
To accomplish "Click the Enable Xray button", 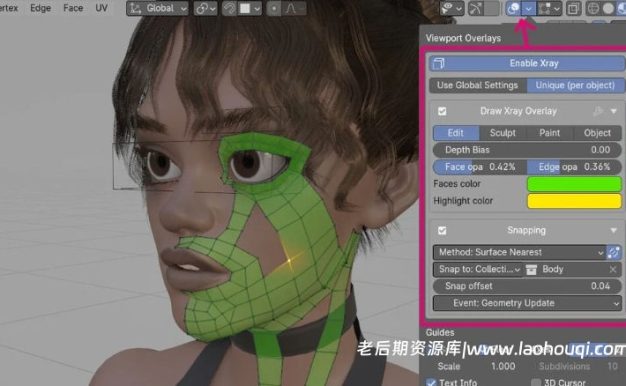I will click(527, 63).
